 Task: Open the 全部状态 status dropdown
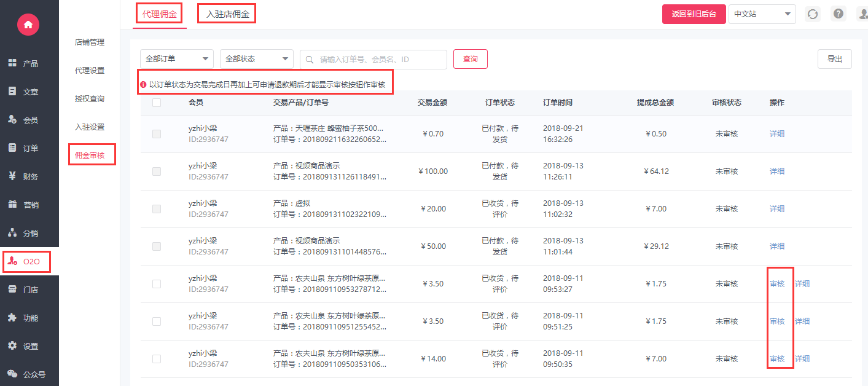[257, 59]
